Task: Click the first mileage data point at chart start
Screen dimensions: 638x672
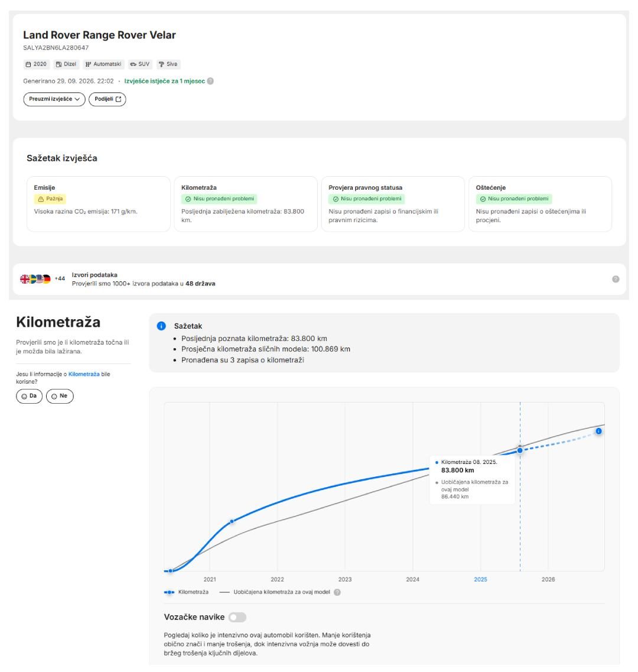Action: [171, 571]
